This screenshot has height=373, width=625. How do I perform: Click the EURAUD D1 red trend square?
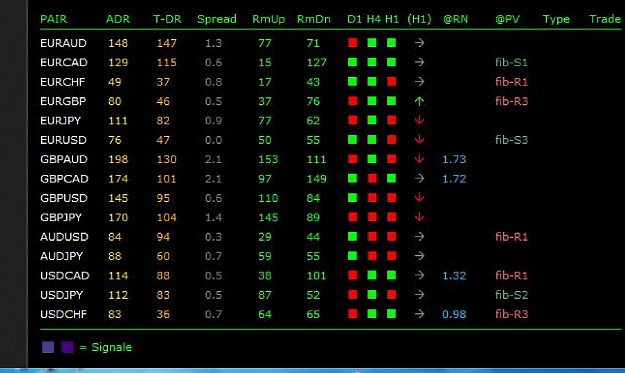coord(352,43)
